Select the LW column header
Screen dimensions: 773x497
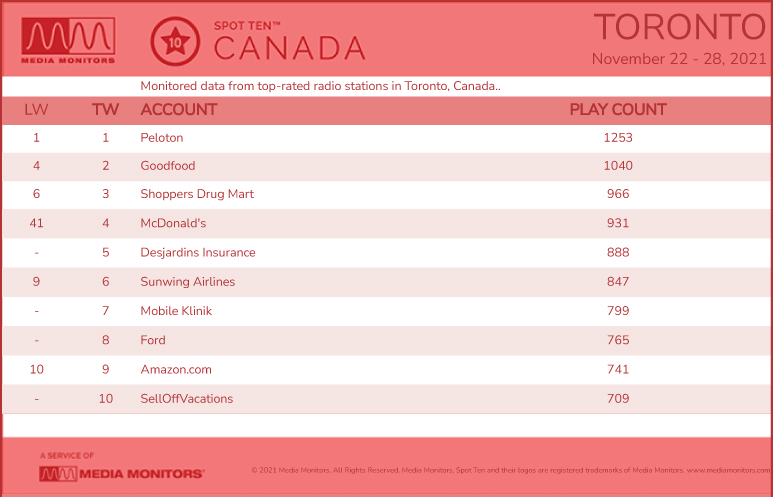36,109
